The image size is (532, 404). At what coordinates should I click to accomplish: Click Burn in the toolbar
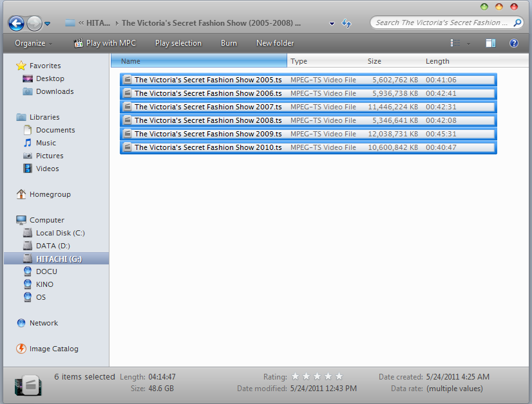229,43
